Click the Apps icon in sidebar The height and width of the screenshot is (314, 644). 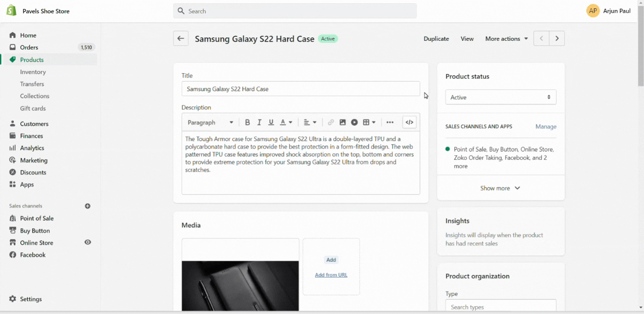click(13, 184)
